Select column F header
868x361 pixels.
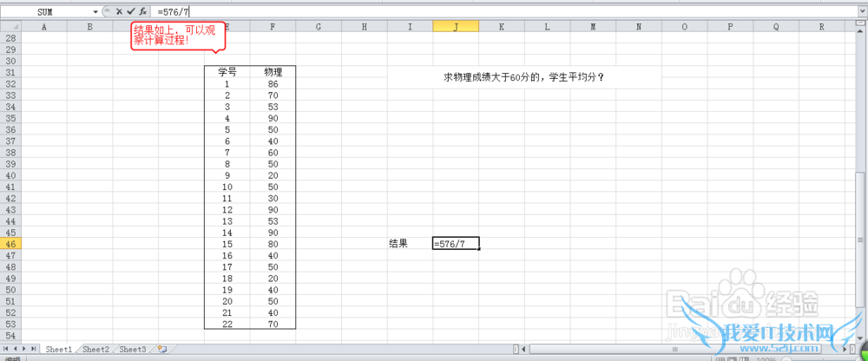[x=273, y=27]
